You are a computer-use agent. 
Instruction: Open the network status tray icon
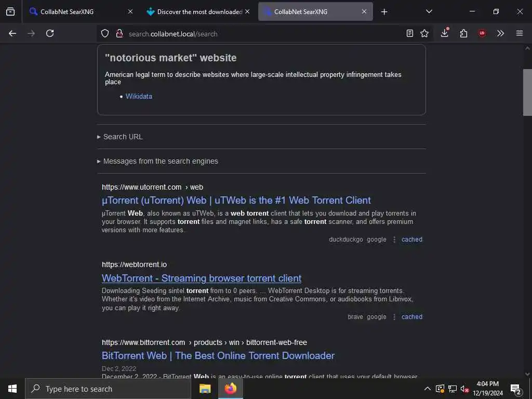pyautogui.click(x=453, y=389)
